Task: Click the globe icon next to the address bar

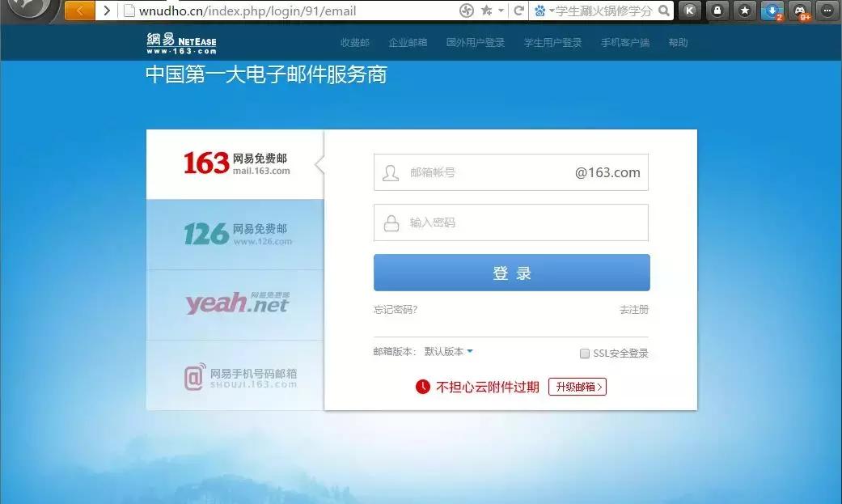Action: pyautogui.click(x=468, y=11)
